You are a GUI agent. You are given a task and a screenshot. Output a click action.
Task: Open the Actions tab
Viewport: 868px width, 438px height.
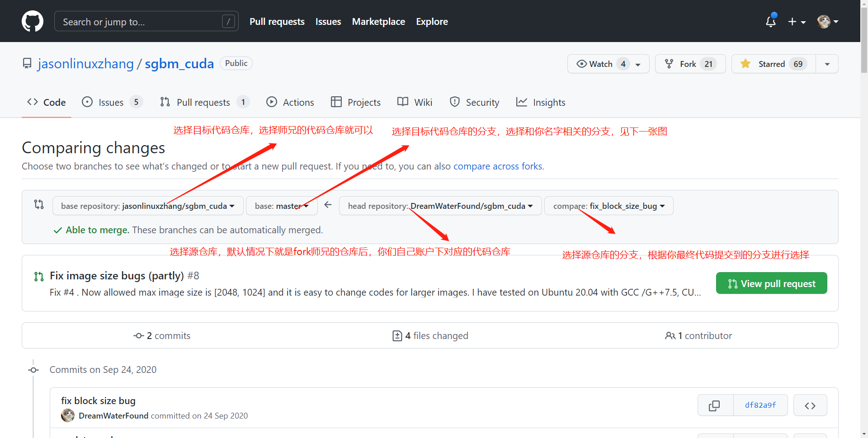290,103
